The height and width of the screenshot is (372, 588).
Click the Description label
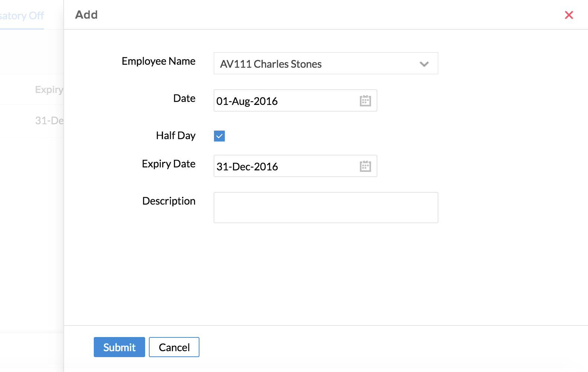click(169, 201)
